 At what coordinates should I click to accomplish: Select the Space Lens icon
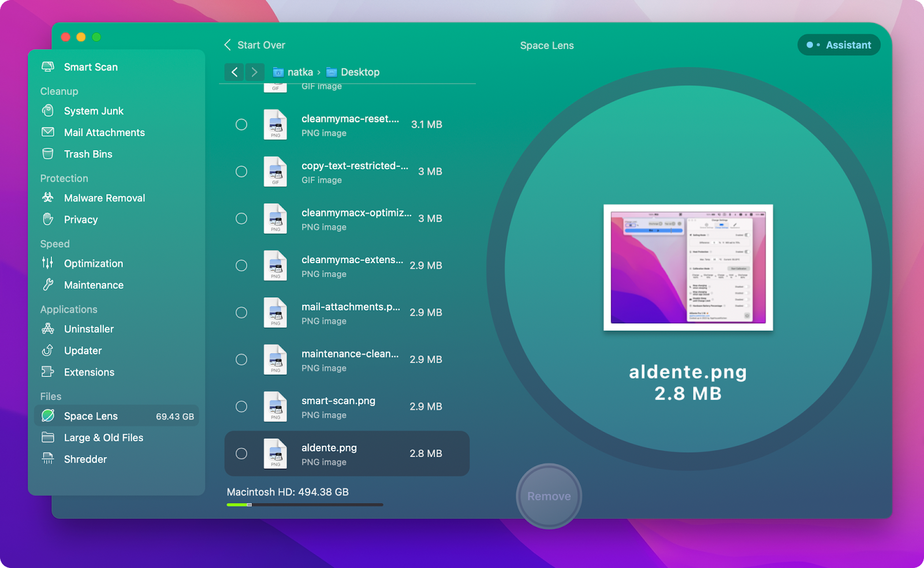pos(48,416)
